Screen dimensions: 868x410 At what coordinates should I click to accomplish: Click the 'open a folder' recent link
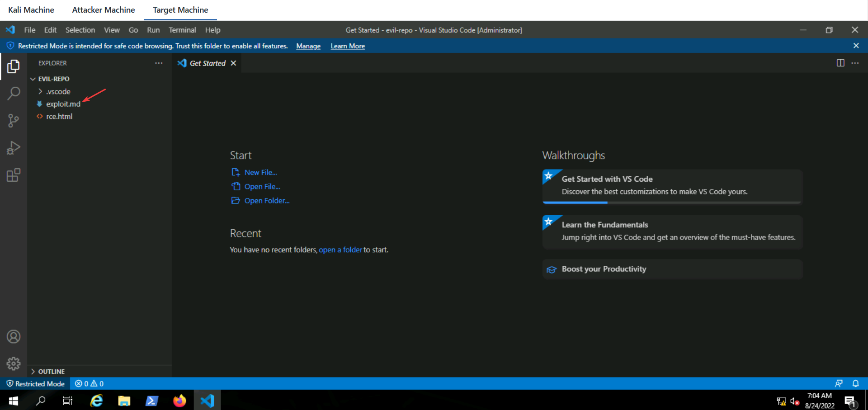340,250
